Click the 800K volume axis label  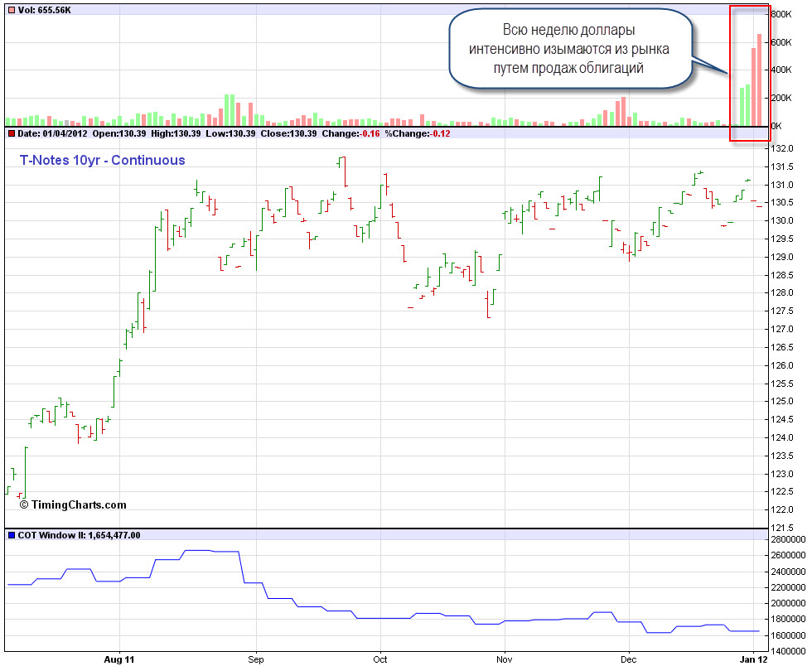pyautogui.click(x=781, y=14)
